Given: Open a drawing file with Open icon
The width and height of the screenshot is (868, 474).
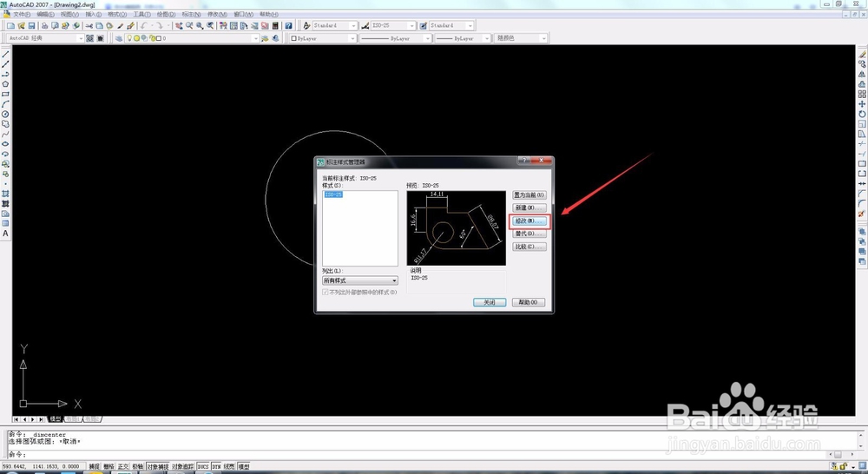Looking at the screenshot, I should [x=22, y=25].
